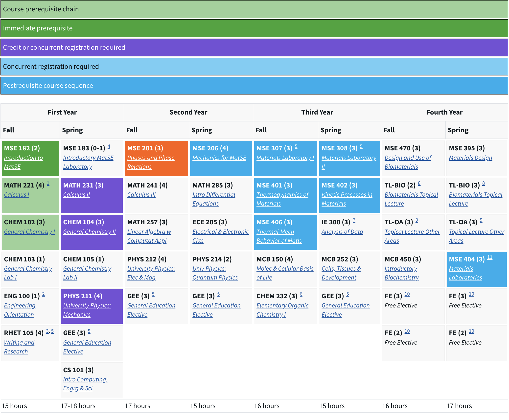Click the Postrequisite course sequence legend bar
Viewport: 509px width, 420px height.
[254, 86]
